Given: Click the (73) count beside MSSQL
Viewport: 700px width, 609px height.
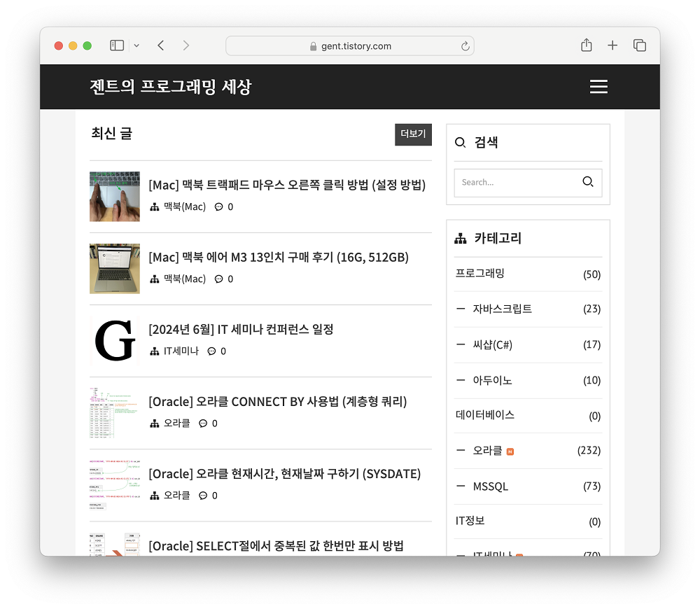Looking at the screenshot, I should click(x=592, y=486).
